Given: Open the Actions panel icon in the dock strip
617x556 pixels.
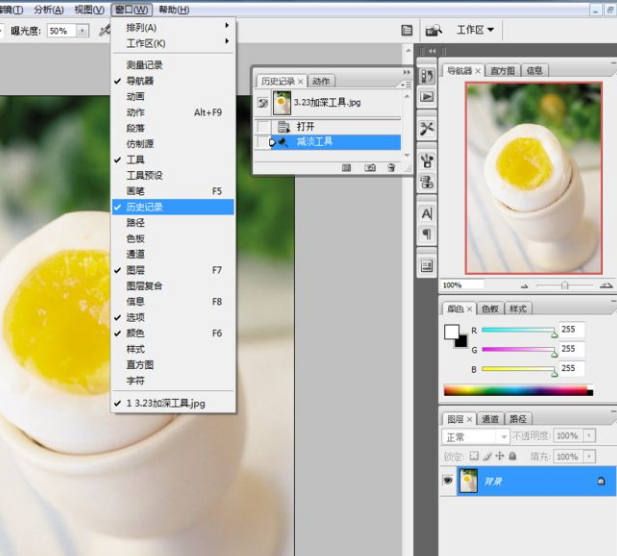Looking at the screenshot, I should (427, 96).
